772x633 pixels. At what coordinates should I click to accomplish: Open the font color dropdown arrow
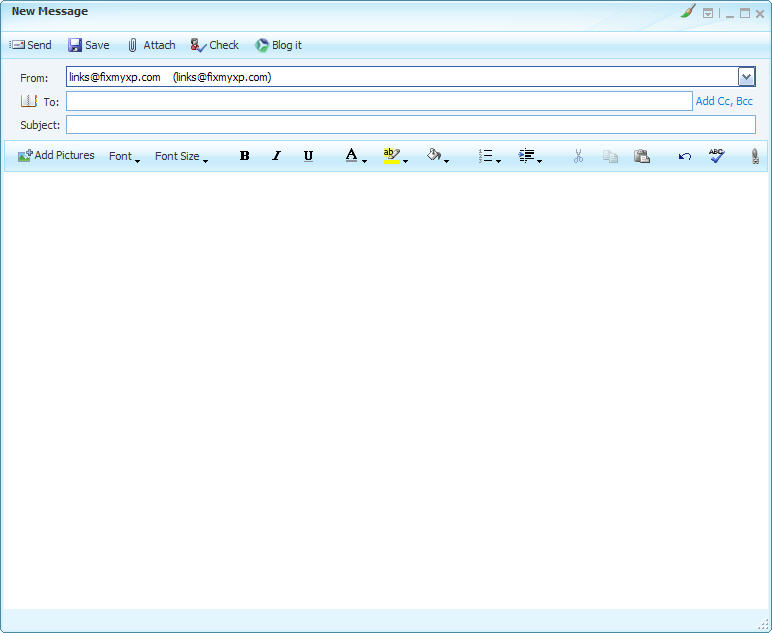coord(364,161)
